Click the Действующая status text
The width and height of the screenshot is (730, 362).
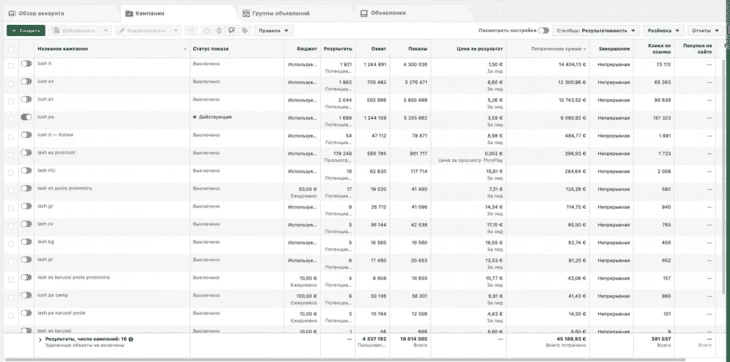(215, 117)
